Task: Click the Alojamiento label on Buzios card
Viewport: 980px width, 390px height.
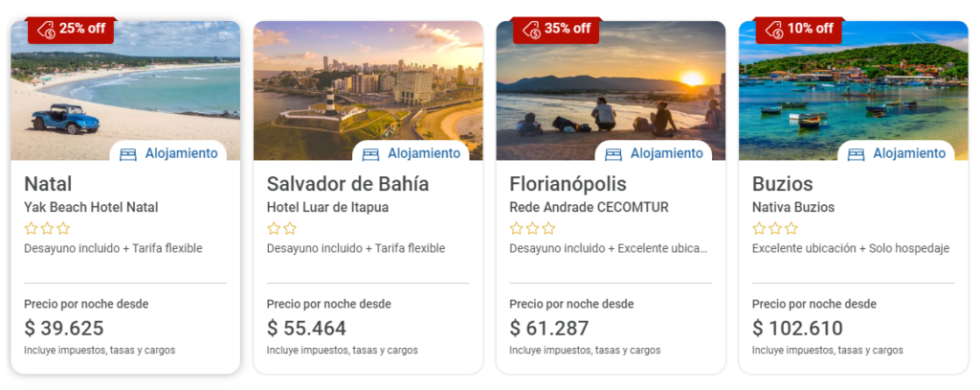Action: point(909,153)
